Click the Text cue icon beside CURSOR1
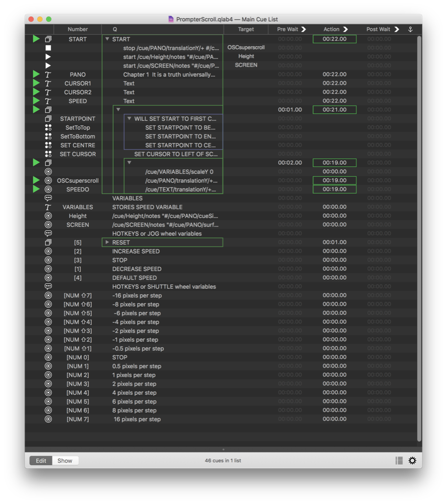The image size is (447, 504). (48, 83)
